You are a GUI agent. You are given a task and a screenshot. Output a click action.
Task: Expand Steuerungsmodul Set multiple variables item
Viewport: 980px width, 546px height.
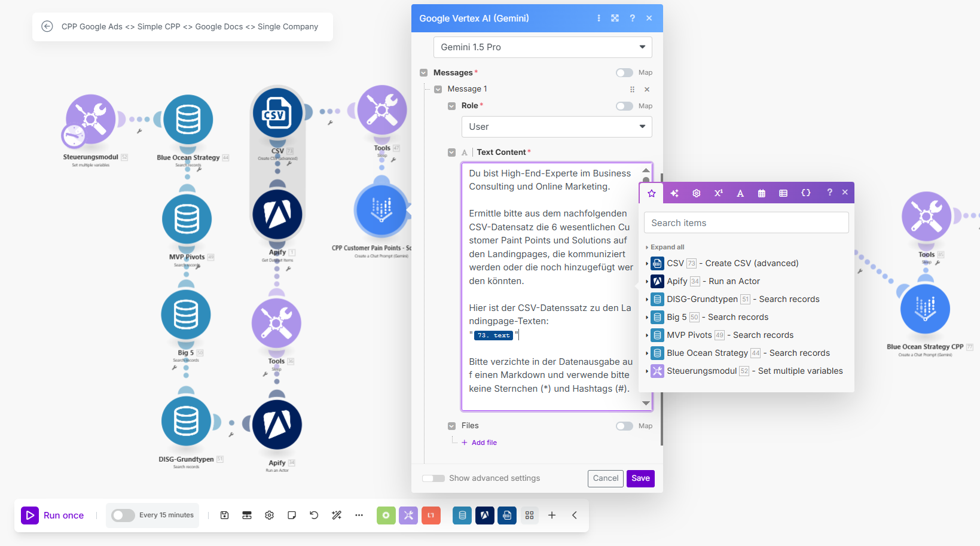click(646, 371)
